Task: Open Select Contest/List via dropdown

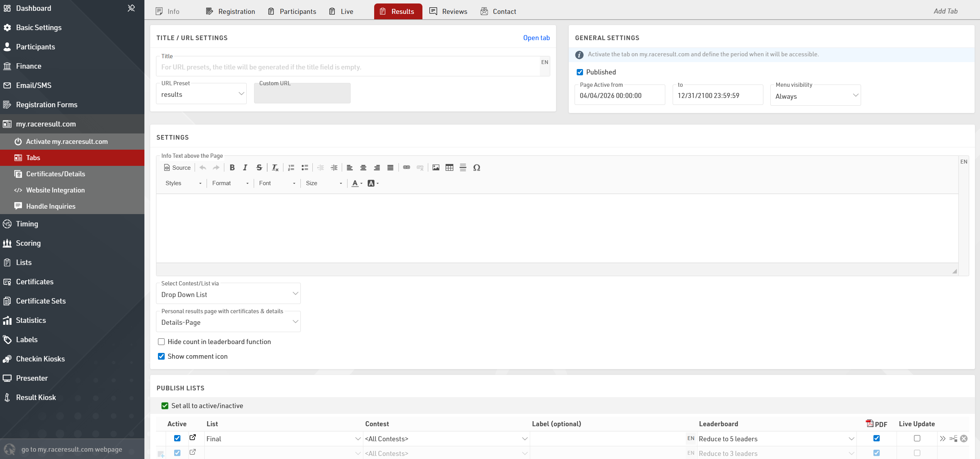Action: pyautogui.click(x=228, y=294)
